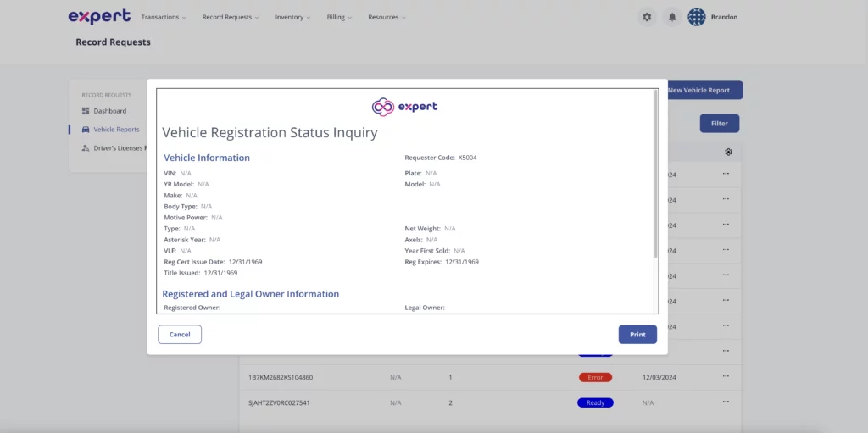Viewport: 868px width, 433px height.
Task: Open the settings gear in top bar
Action: 647,17
